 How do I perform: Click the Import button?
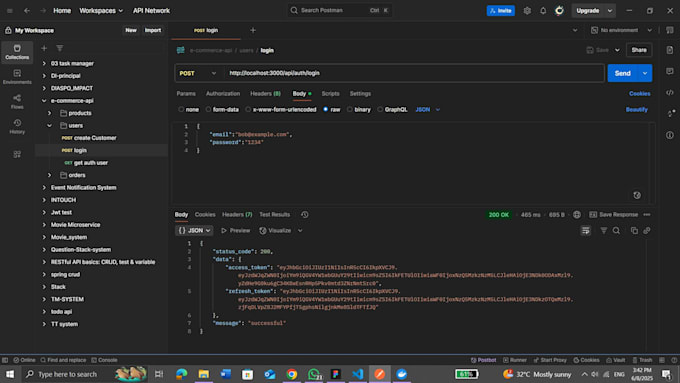[153, 30]
